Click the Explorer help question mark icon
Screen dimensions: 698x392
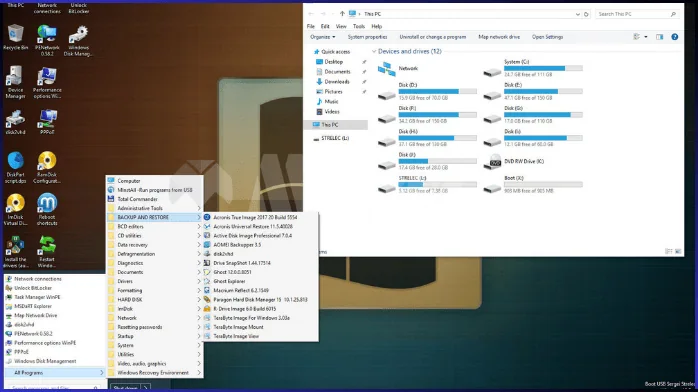click(x=674, y=37)
